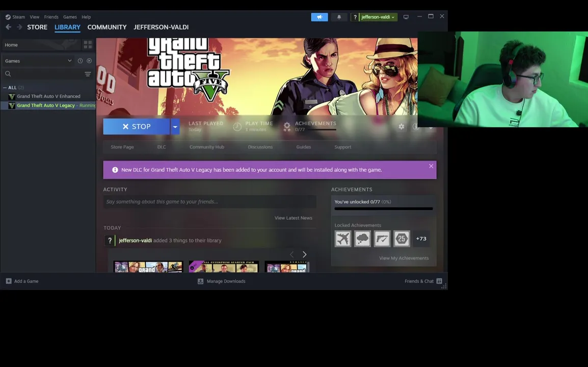
Task: Switch to the COMMUNITY tab
Action: pos(107,27)
